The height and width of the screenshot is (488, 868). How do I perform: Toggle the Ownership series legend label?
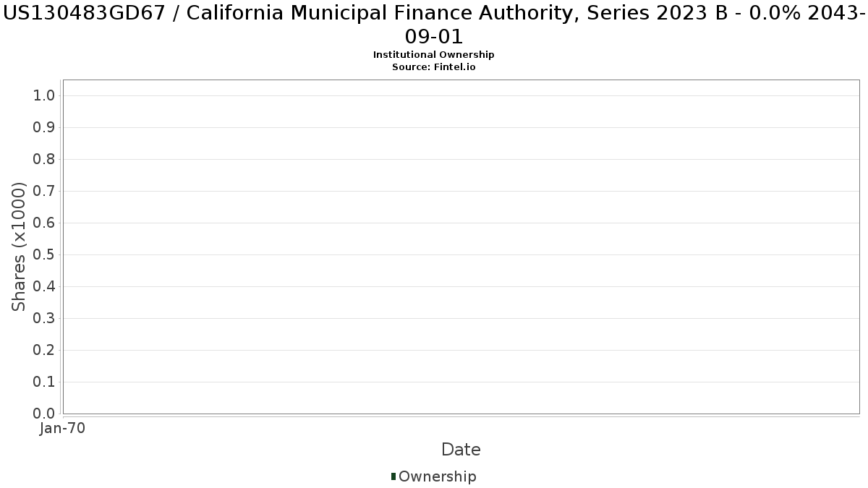(x=438, y=476)
